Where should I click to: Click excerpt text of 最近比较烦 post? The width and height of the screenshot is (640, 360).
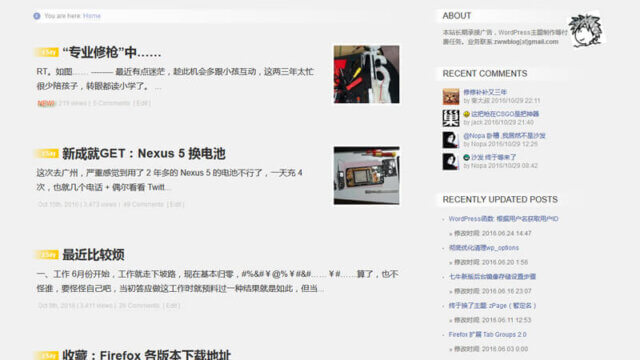pos(217,281)
